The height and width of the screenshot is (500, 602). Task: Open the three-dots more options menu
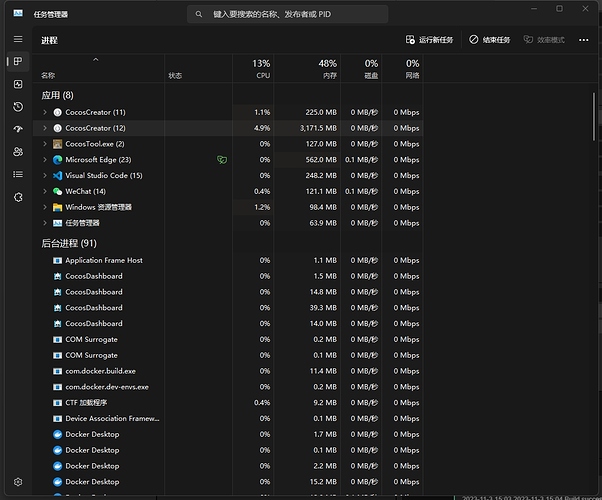tap(584, 40)
